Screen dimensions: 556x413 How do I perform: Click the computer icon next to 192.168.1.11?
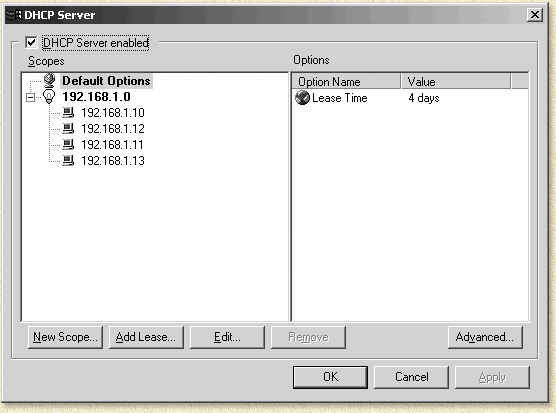click(68, 145)
